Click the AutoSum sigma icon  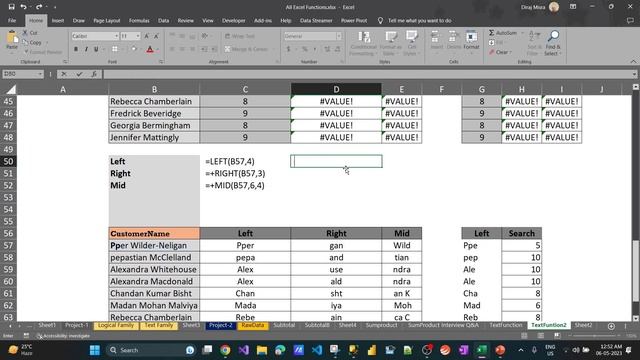click(x=491, y=33)
